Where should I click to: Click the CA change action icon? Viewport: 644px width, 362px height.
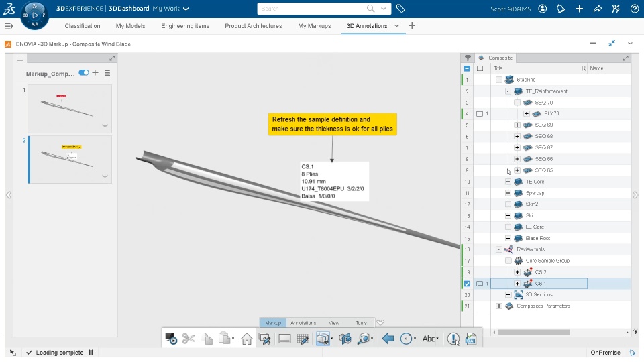point(471,339)
